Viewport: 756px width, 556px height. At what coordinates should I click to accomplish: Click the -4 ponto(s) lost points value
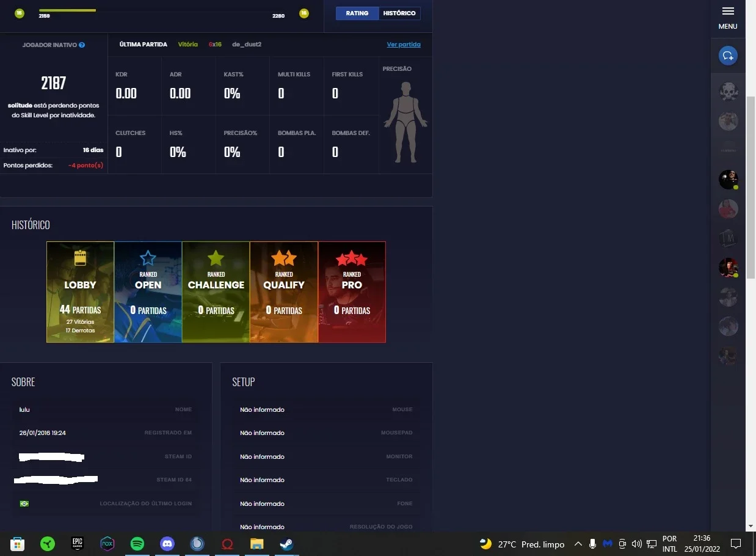[x=85, y=166]
